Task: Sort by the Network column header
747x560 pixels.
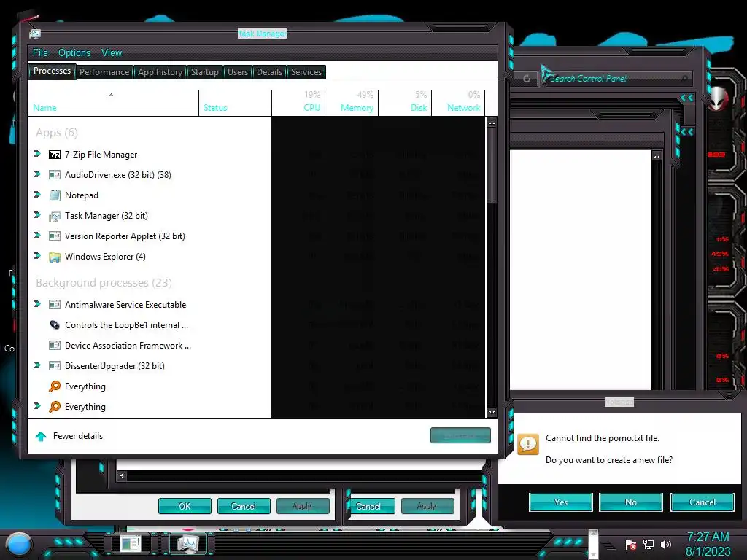Action: click(x=459, y=104)
